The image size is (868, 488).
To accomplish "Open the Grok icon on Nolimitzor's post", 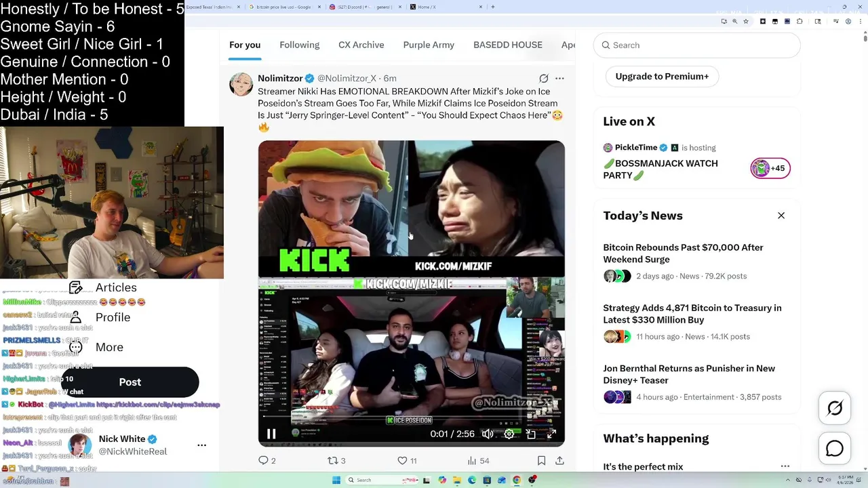I will tap(544, 79).
